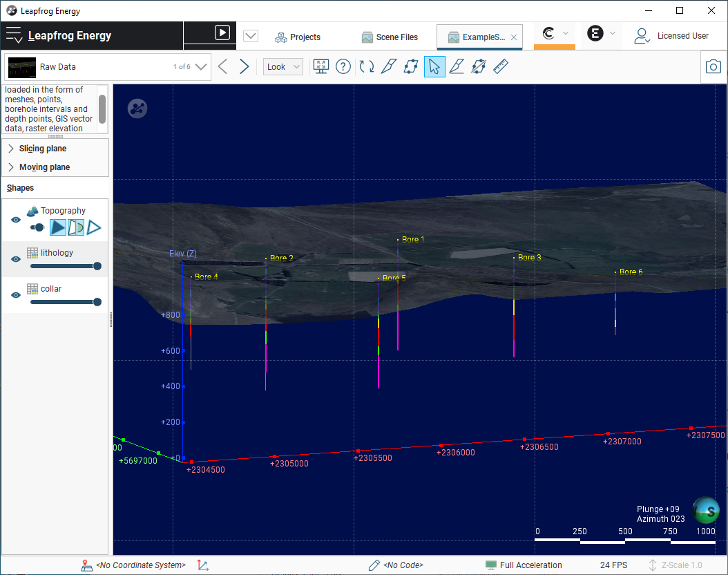Toggle visibility of the lithology layer
This screenshot has height=575, width=728.
pos(16,259)
